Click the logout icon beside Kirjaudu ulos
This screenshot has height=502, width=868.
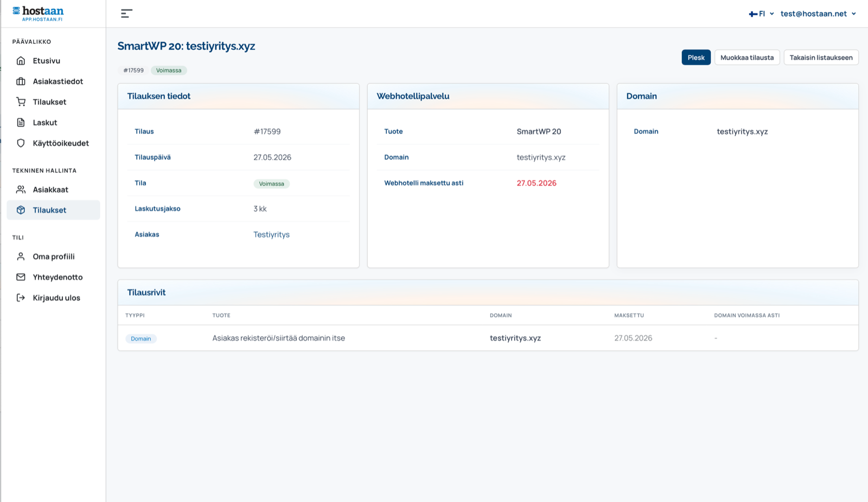pos(21,298)
